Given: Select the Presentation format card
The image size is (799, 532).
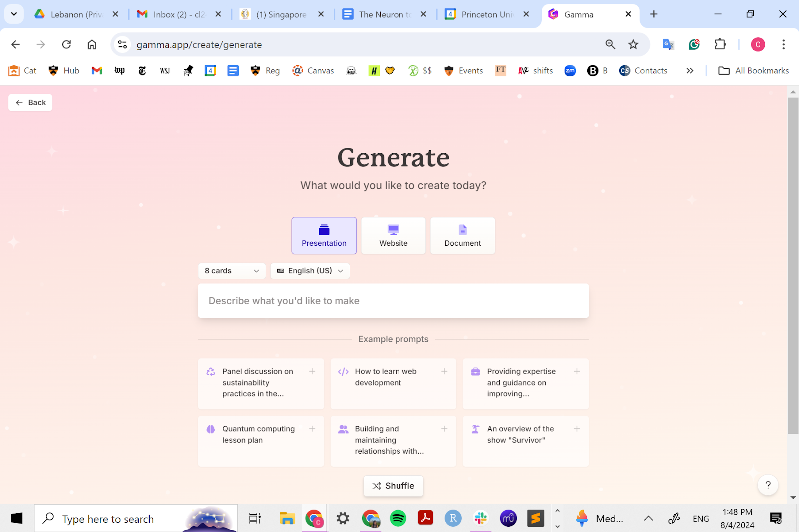Looking at the screenshot, I should (x=324, y=236).
